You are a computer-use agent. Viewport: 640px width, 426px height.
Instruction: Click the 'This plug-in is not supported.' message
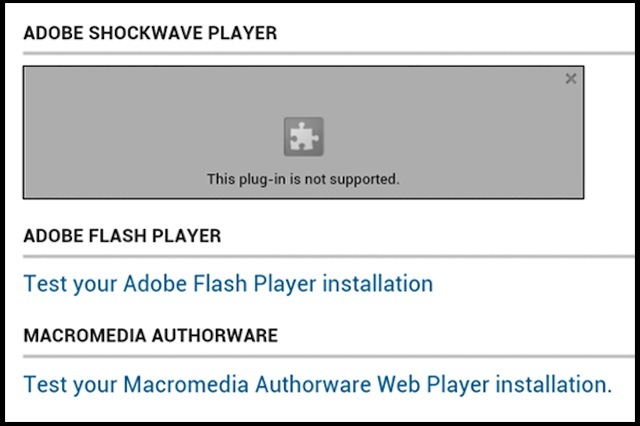(303, 179)
